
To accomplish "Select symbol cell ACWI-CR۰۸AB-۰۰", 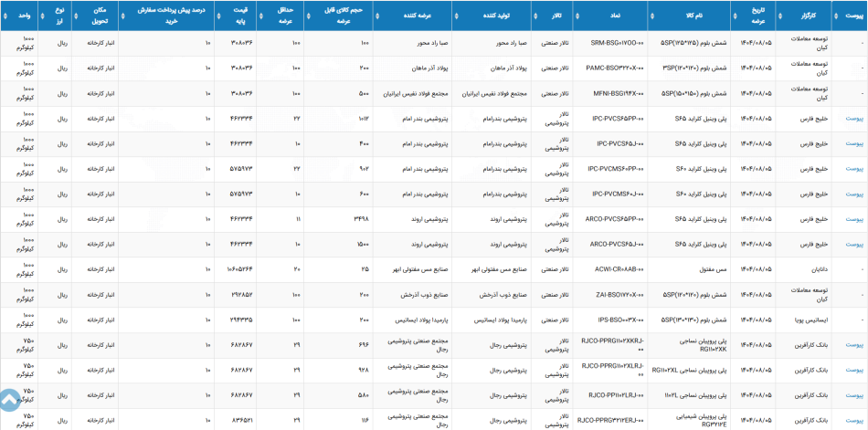I will 619,269.
